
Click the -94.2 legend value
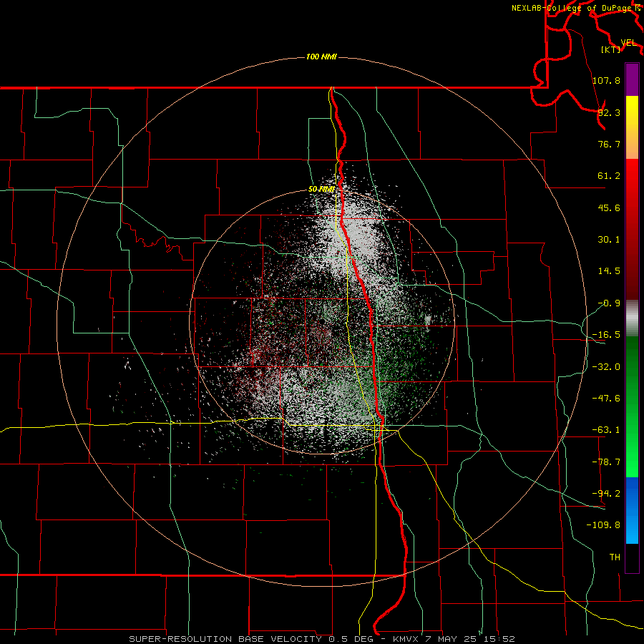(x=606, y=494)
